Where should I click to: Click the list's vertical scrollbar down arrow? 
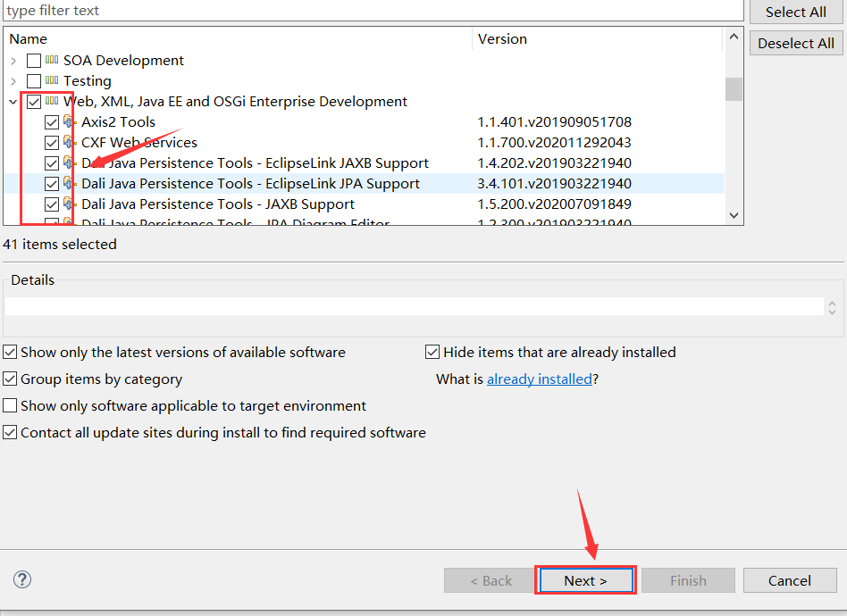[x=734, y=215]
